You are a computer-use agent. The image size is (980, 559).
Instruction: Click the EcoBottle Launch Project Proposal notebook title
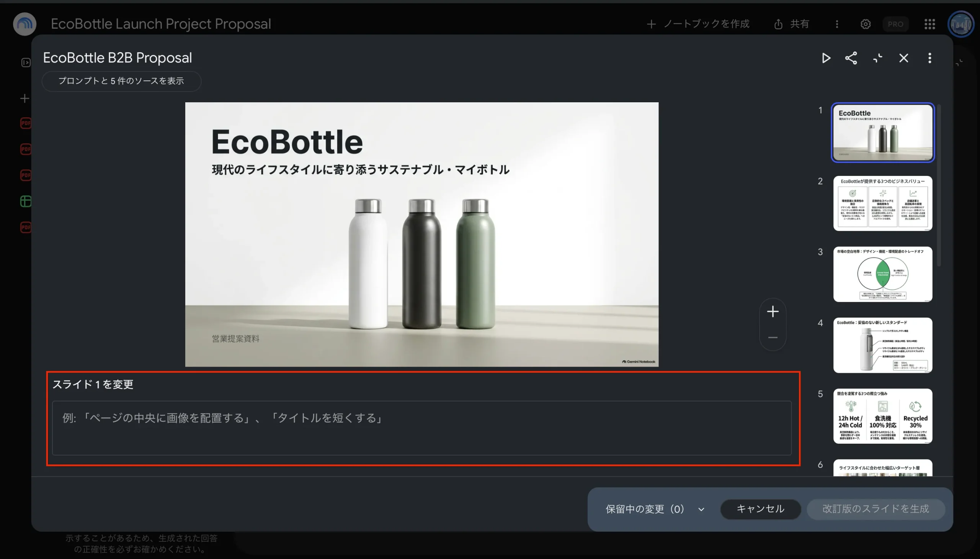pos(161,24)
